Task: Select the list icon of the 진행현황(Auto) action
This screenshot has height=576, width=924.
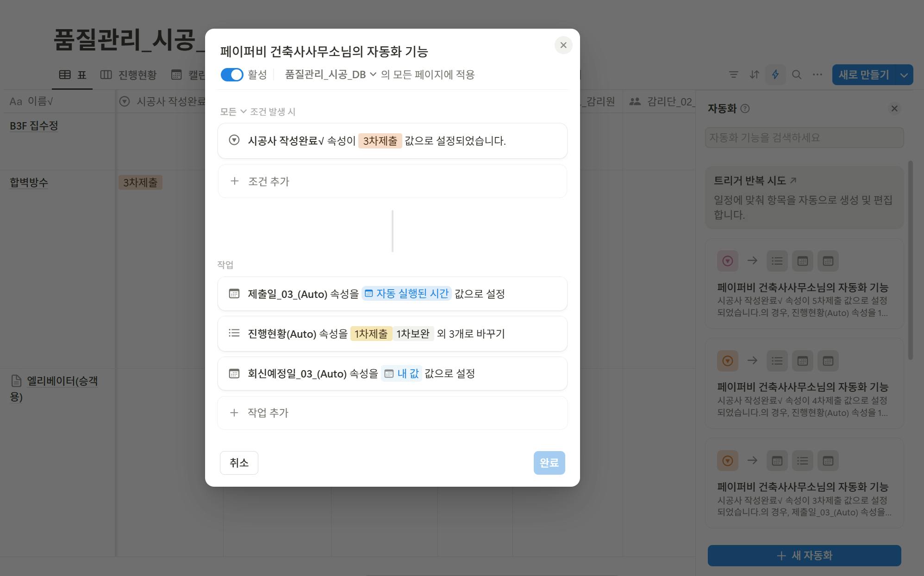Action: pyautogui.click(x=234, y=333)
